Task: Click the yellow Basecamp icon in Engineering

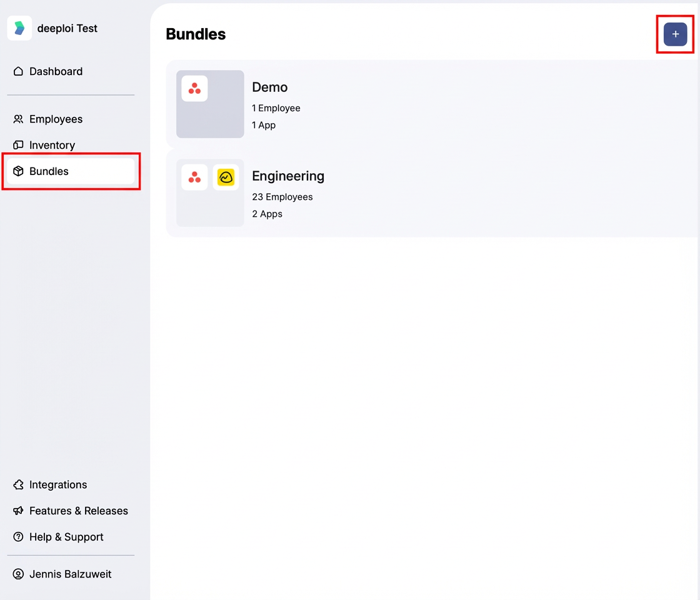Action: [226, 177]
